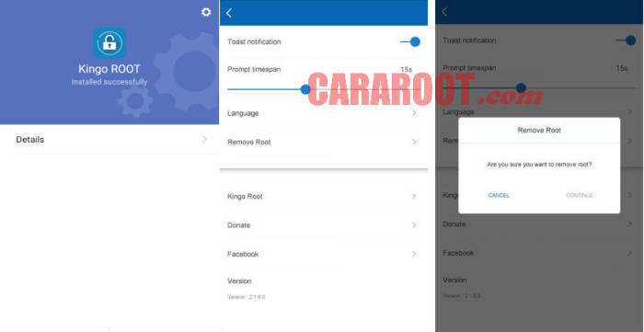This screenshot has width=644, height=332.
Task: Open settings via gear icon
Action: tap(206, 12)
